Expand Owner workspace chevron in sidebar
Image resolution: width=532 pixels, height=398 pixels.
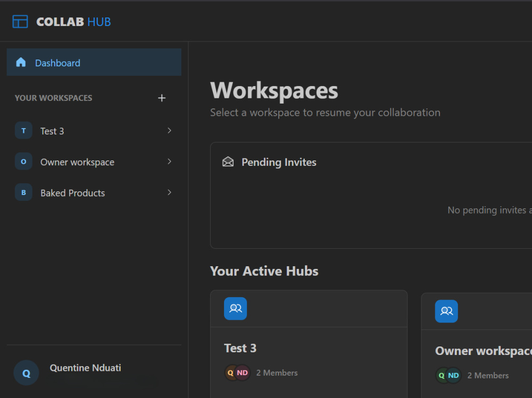tap(169, 162)
